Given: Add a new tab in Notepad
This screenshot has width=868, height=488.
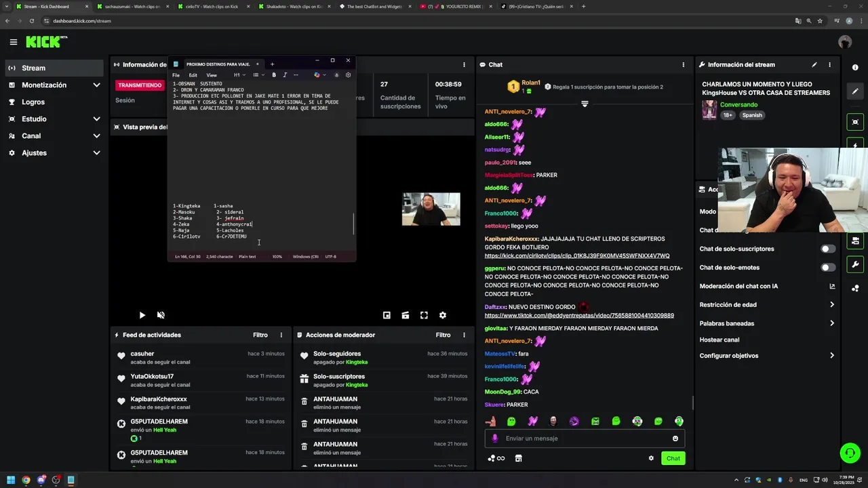Looking at the screenshot, I should coord(272,64).
